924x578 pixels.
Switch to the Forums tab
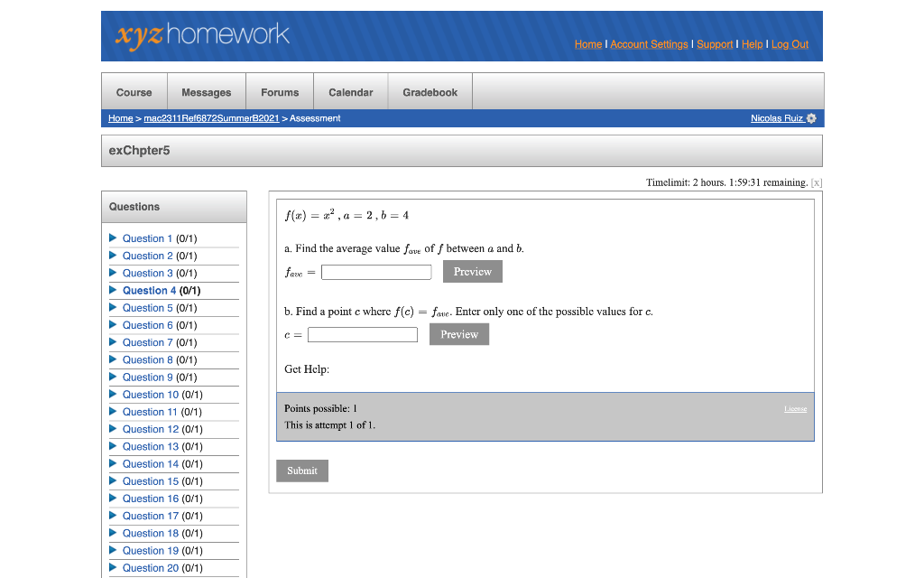coord(279,91)
